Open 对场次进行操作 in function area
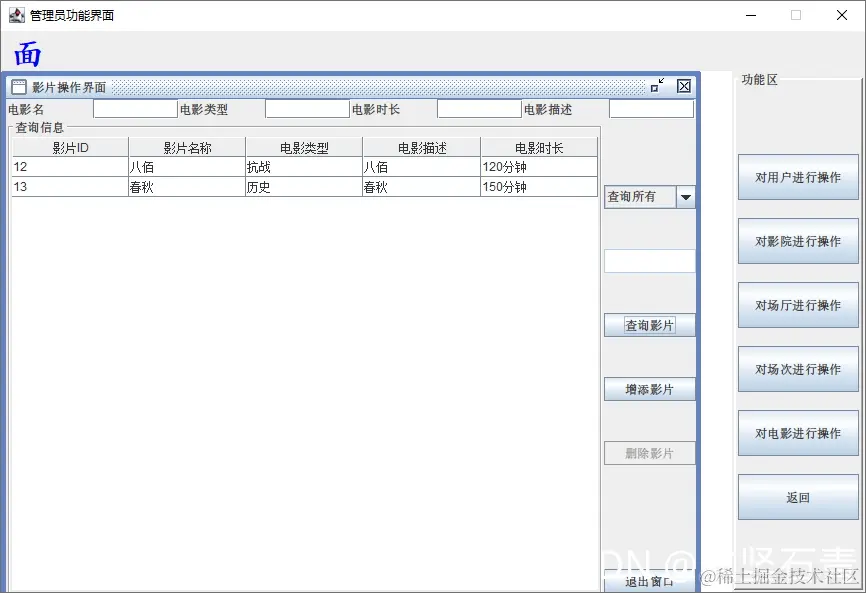 [798, 369]
